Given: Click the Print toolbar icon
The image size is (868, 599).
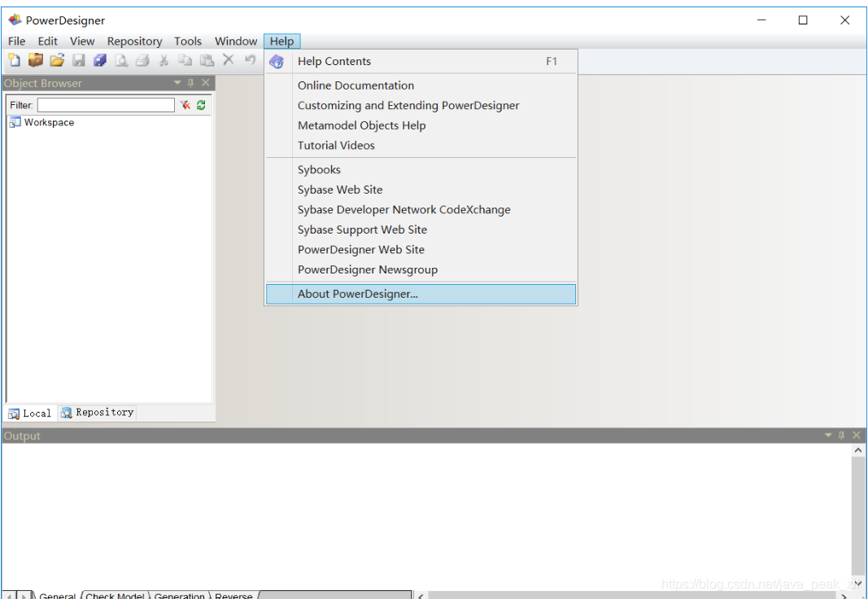Looking at the screenshot, I should [x=142, y=59].
